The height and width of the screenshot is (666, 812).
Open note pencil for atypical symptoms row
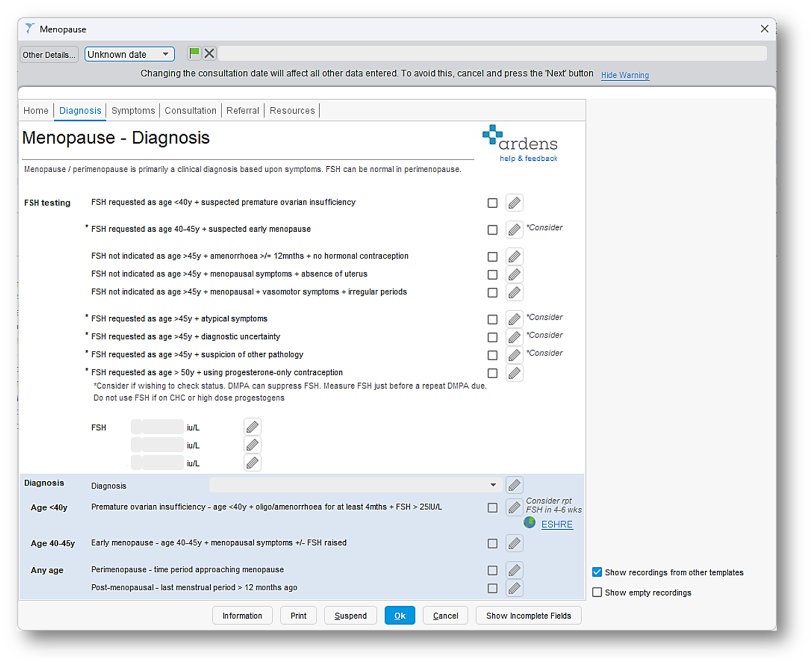[x=514, y=319]
